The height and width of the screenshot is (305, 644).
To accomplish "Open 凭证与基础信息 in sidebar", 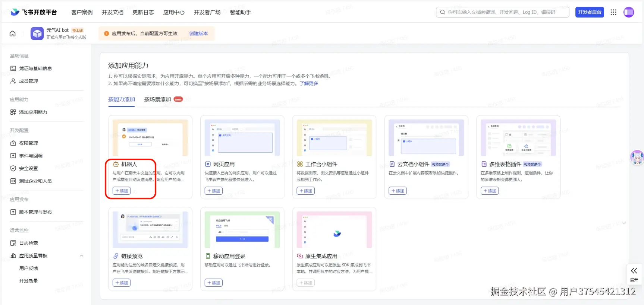I will click(35, 69).
